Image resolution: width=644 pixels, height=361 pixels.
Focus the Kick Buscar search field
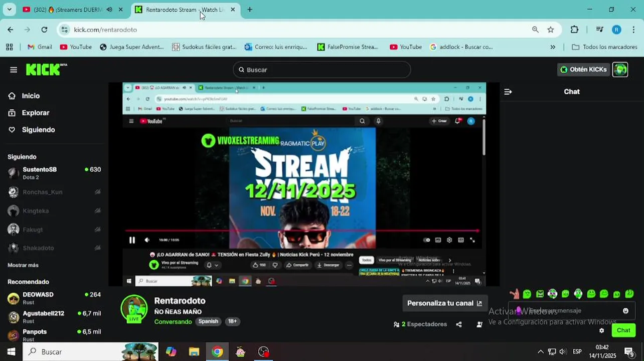322,70
